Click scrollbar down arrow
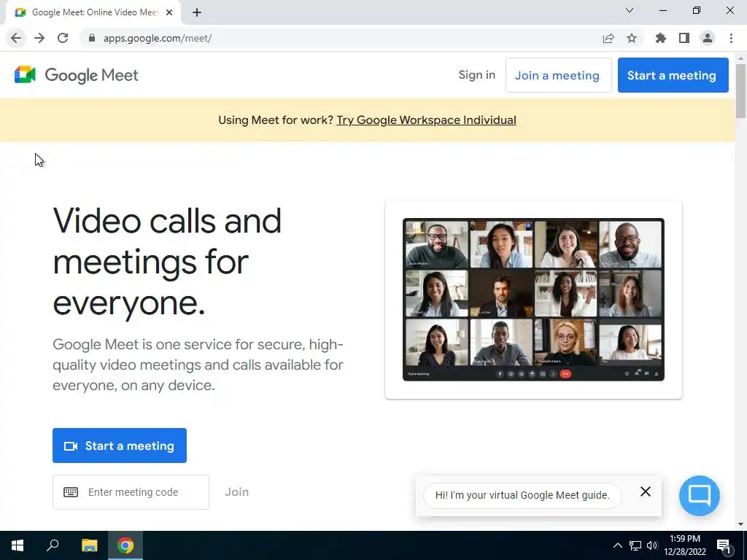747x560 pixels. coord(740,524)
